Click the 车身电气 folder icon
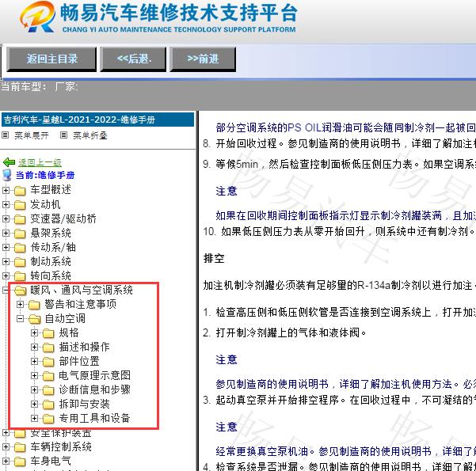 coord(20,462)
